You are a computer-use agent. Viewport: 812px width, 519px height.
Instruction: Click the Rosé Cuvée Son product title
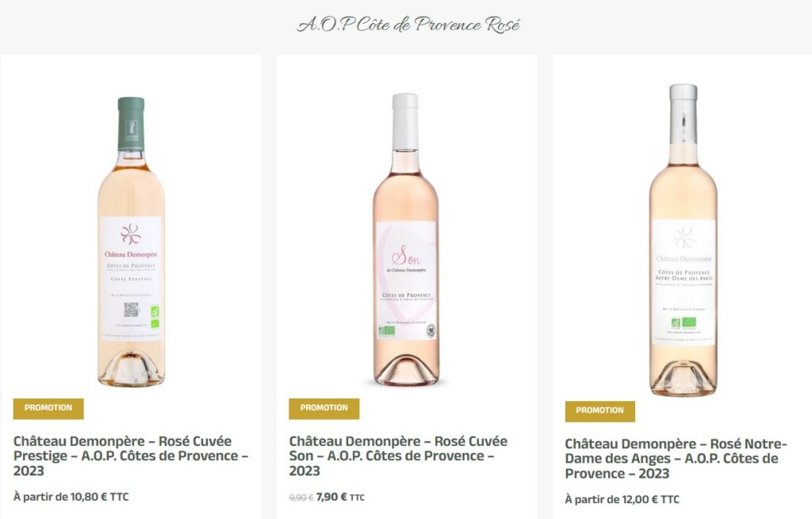pos(398,456)
